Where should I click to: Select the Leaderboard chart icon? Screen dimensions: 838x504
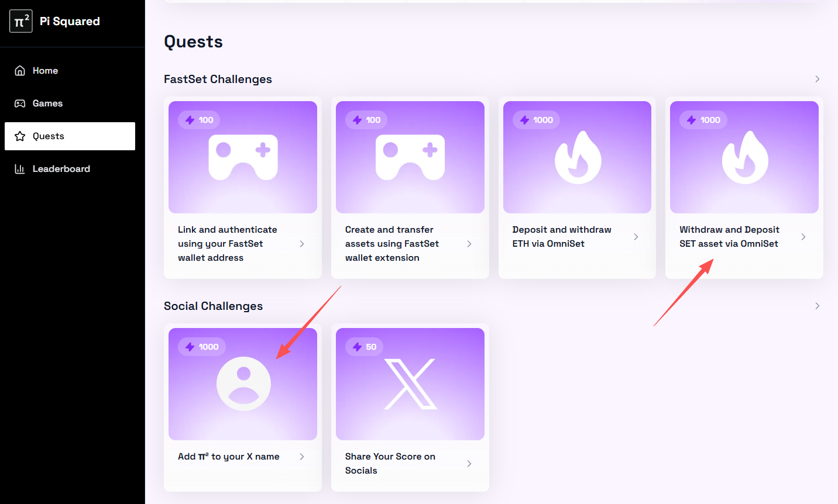pos(20,168)
